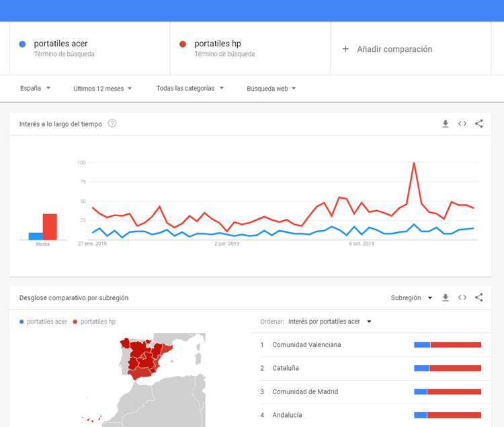Click the red Media average bar

click(x=50, y=227)
